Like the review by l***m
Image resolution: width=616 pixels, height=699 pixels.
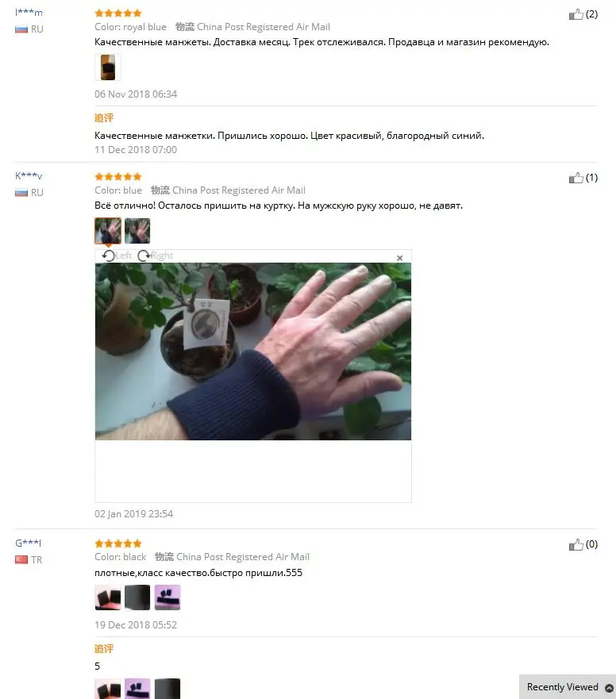(576, 14)
